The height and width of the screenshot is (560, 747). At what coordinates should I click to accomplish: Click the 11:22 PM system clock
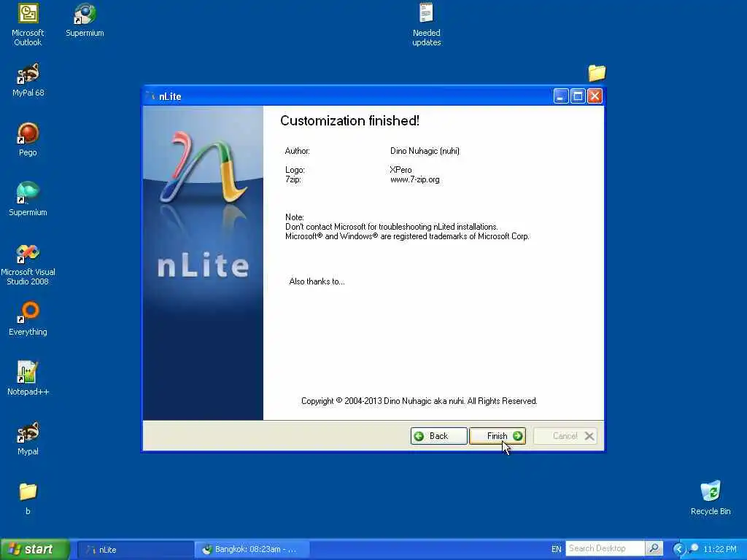tap(720, 549)
